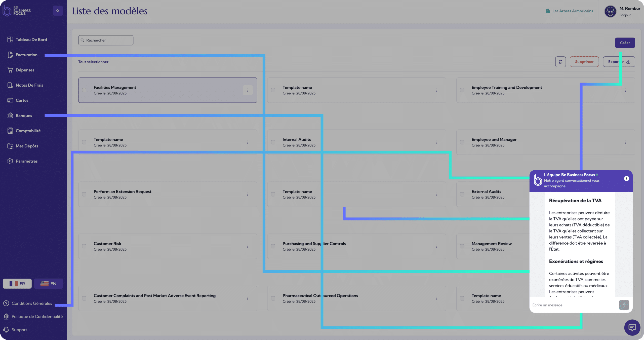644x340 pixels.
Task: Open Facilities Management three-dot menu
Action: (x=248, y=90)
